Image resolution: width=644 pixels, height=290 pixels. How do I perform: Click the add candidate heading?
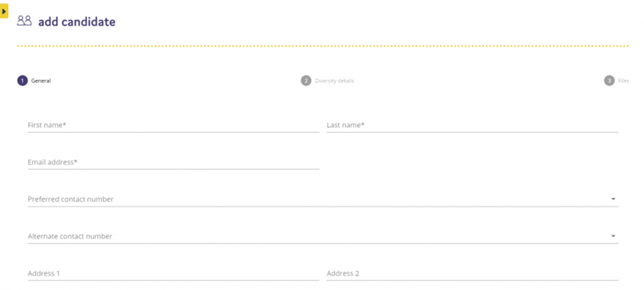77,22
